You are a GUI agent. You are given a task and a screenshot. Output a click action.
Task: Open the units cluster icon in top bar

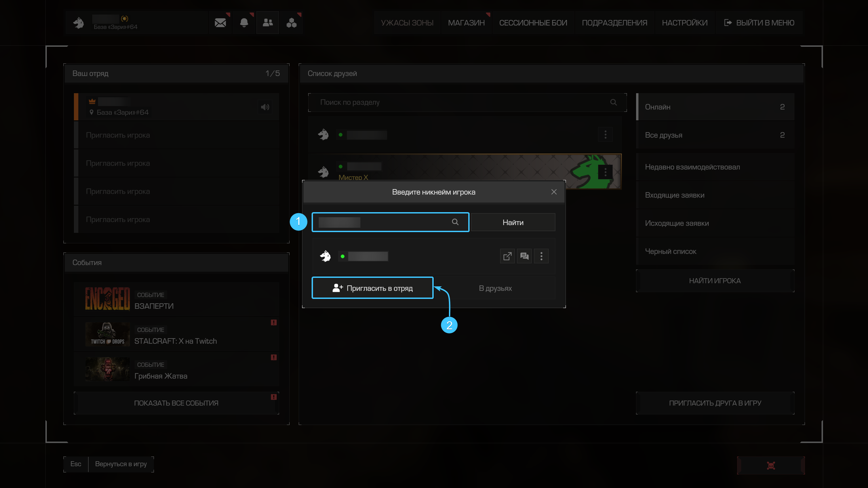pyautogui.click(x=291, y=23)
